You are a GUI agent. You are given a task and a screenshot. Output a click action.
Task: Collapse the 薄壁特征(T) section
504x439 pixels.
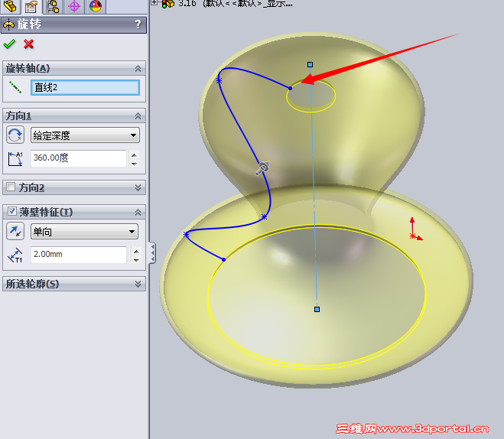point(138,212)
